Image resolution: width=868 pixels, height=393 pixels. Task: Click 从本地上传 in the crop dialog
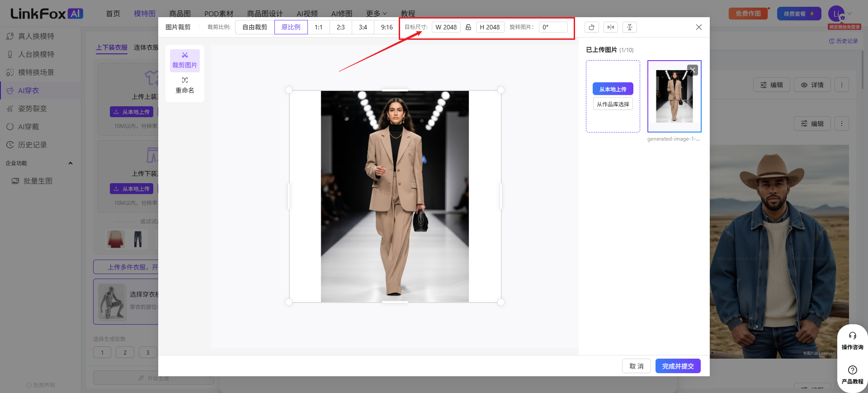click(x=613, y=89)
